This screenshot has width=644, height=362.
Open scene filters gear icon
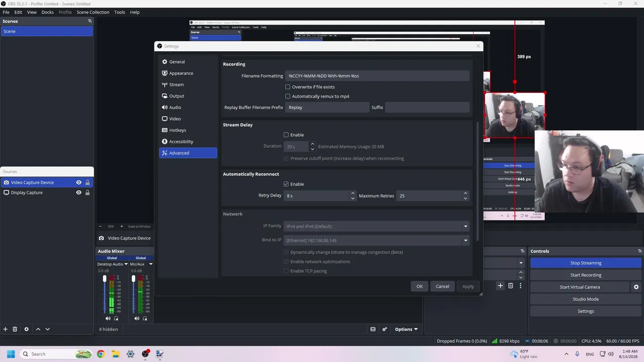27,329
